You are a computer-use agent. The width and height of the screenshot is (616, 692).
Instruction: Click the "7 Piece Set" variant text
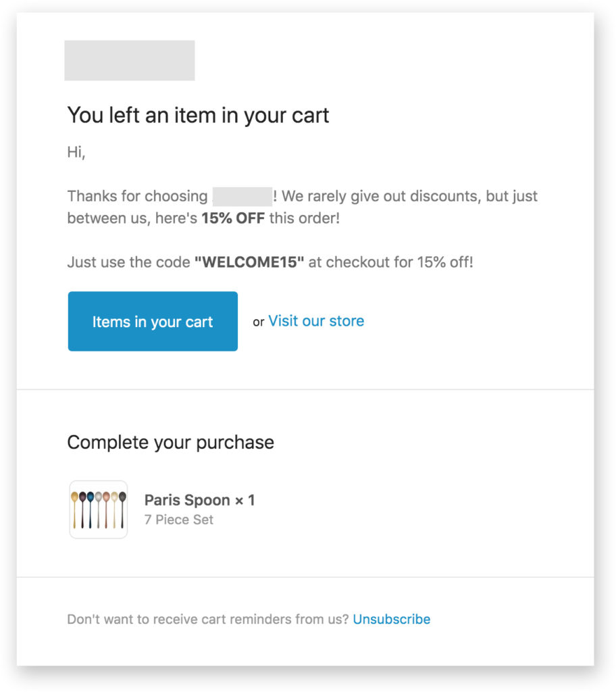[179, 520]
